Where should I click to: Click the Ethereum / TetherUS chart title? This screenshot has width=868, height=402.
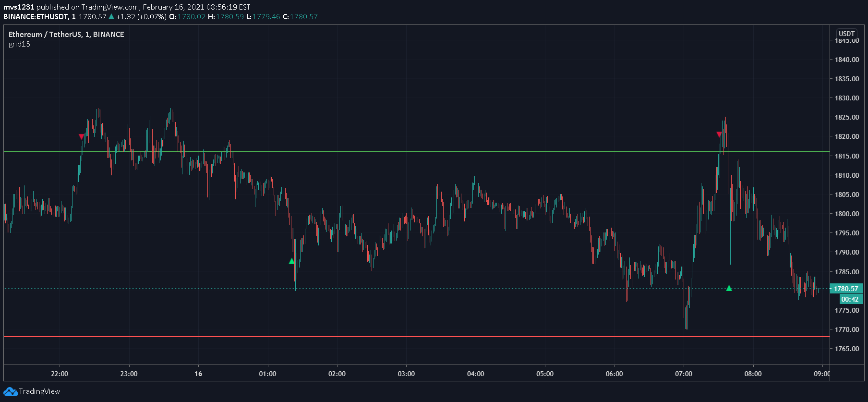click(66, 35)
